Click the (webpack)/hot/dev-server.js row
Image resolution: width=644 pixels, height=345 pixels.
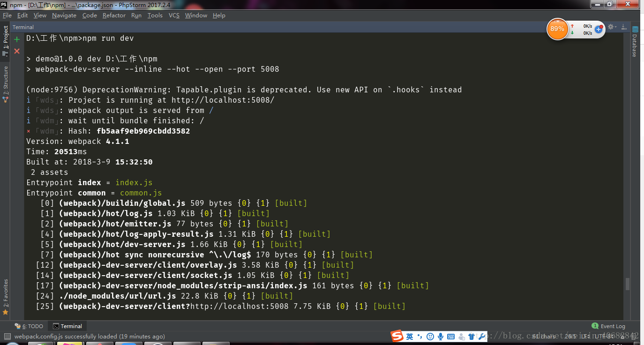click(172, 244)
